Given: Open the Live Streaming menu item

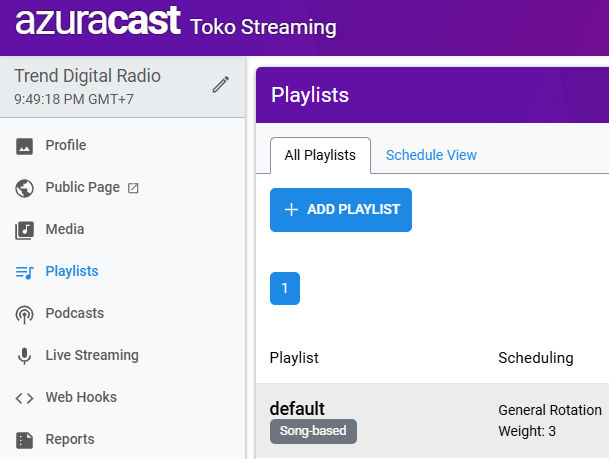Looking at the screenshot, I should [x=92, y=355].
